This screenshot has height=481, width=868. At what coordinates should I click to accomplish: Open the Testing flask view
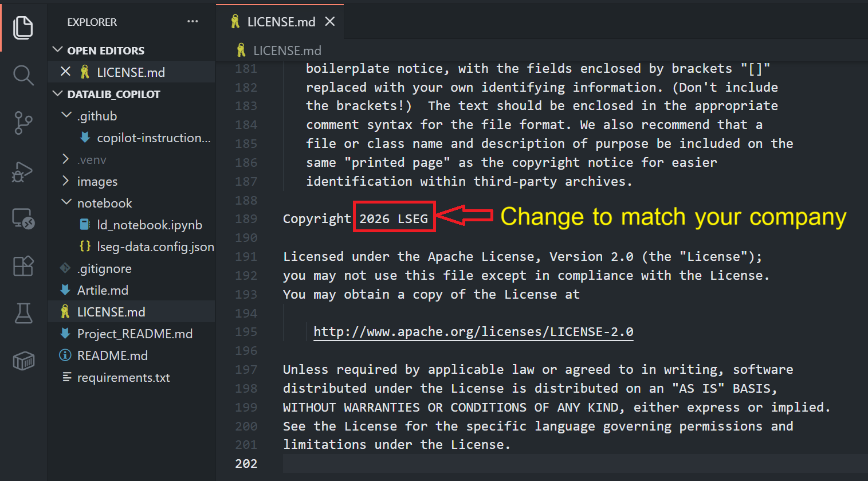pos(23,314)
